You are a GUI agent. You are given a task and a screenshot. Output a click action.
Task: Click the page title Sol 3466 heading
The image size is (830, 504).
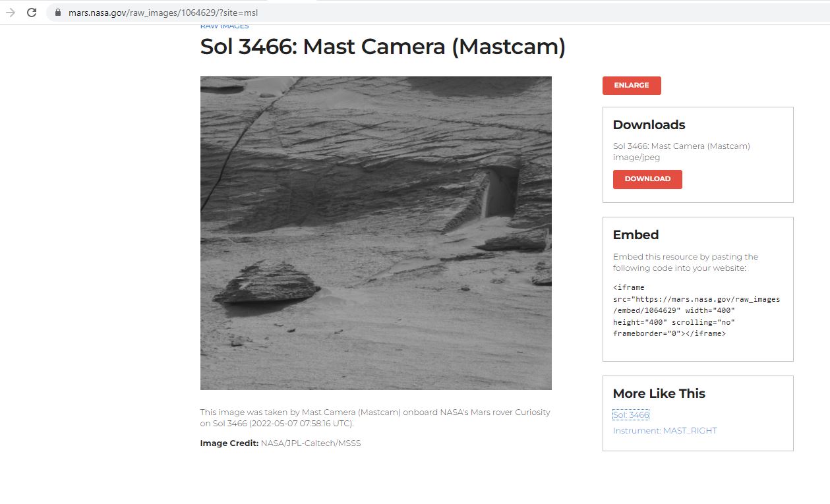coord(382,47)
